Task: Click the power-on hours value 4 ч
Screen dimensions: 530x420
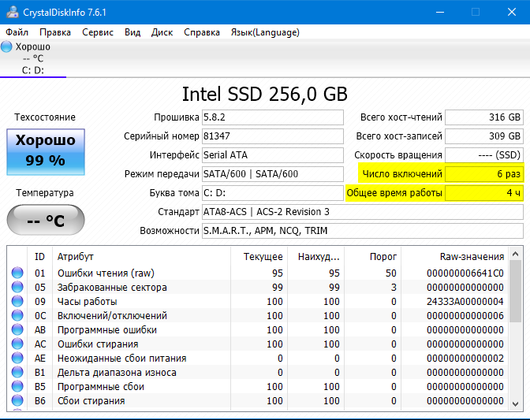Action: pos(484,193)
